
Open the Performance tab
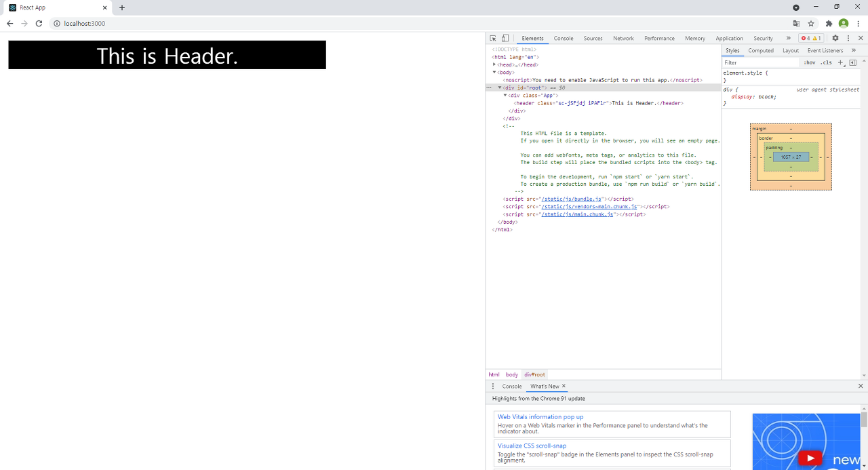point(660,38)
